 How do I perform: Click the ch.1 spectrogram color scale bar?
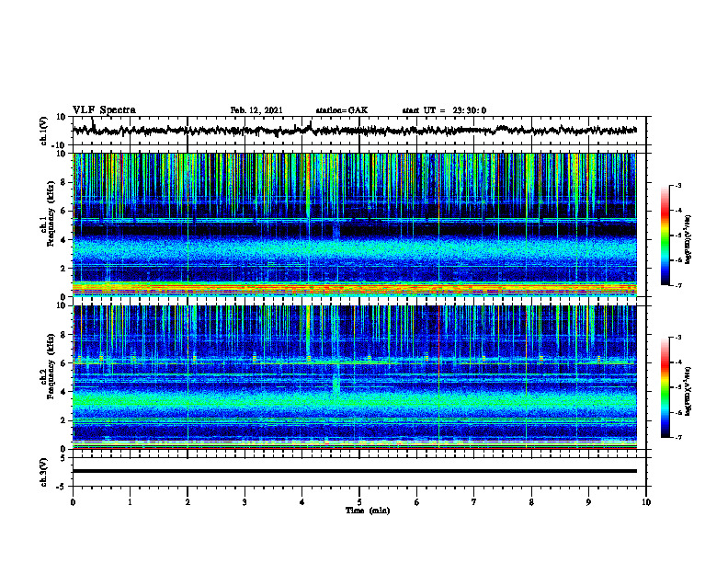point(665,236)
